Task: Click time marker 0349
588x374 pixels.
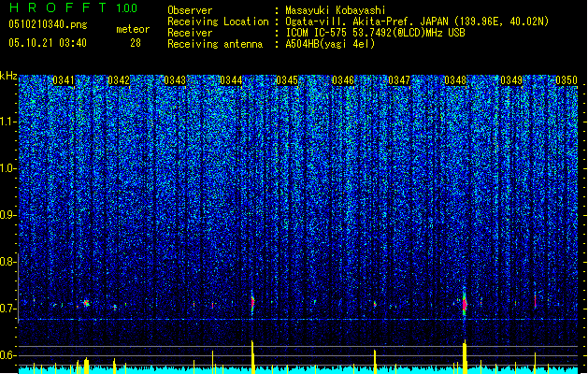Action: point(511,80)
